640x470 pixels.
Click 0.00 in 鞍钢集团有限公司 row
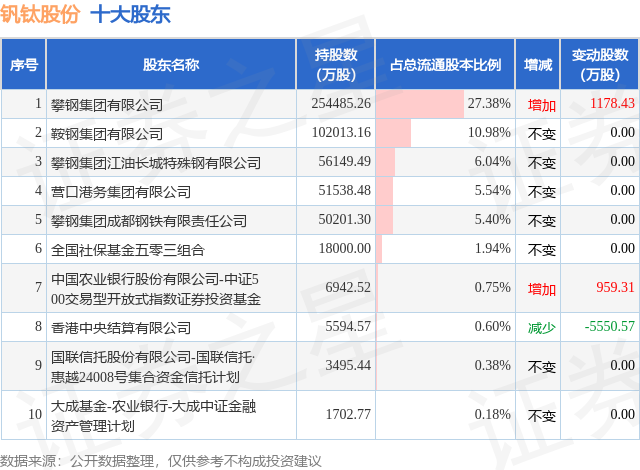coord(622,132)
